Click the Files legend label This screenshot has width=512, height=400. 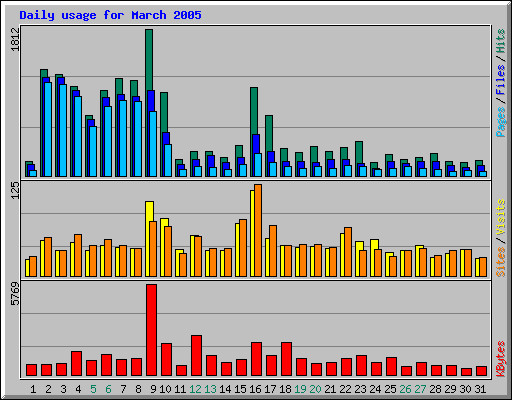tap(500, 80)
